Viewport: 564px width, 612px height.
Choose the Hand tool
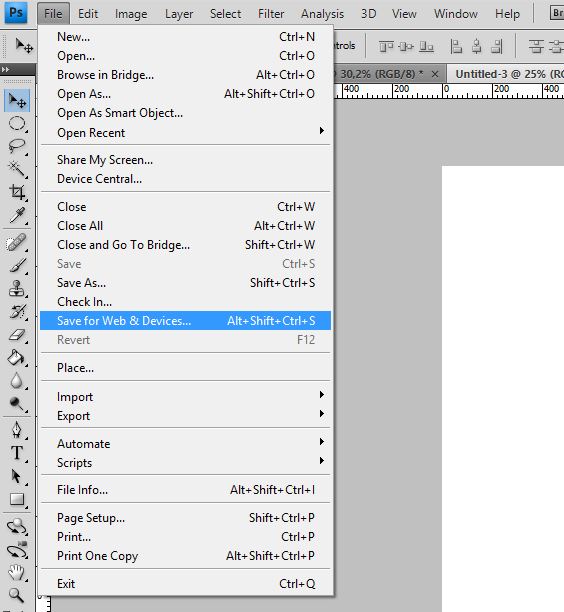coord(17,572)
